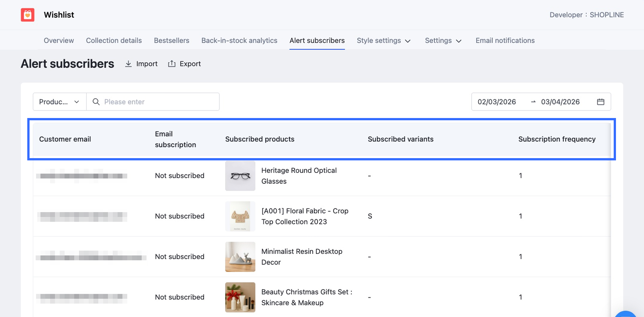The width and height of the screenshot is (644, 317).
Task: Click the start date 02/03/2026 field
Action: tap(497, 102)
